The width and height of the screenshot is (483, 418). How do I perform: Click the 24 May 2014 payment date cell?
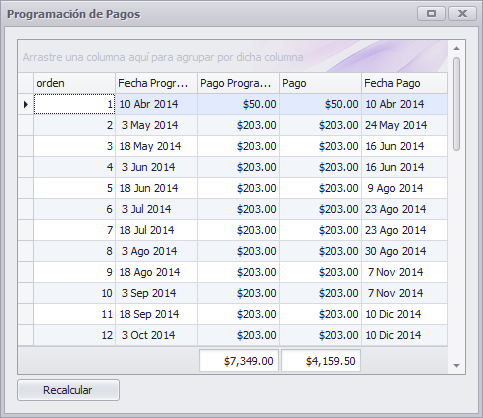[404, 125]
